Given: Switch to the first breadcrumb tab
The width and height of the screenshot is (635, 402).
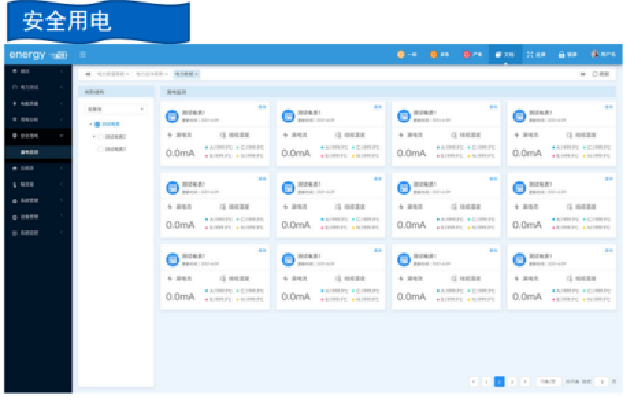Looking at the screenshot, I should tap(113, 74).
